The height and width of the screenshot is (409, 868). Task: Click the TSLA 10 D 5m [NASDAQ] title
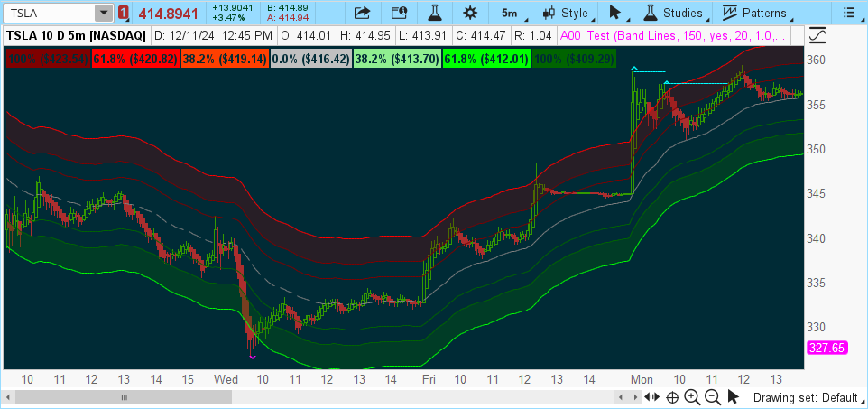click(x=77, y=36)
